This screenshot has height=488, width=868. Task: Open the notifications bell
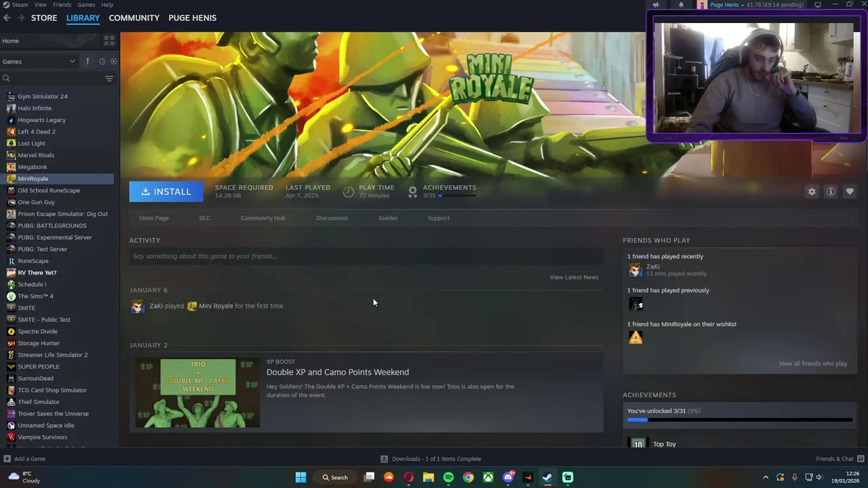(x=682, y=5)
